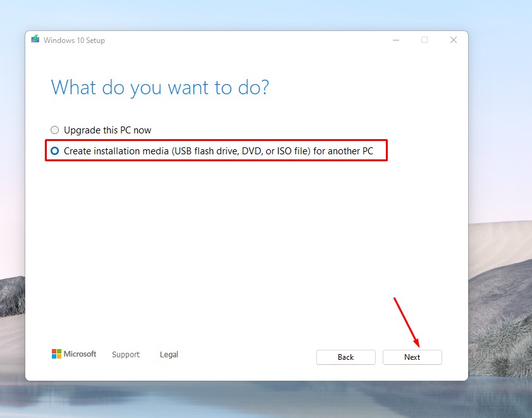532x418 pixels.
Task: Click the Windows 10 Setup title bar icon
Action: tap(35, 39)
